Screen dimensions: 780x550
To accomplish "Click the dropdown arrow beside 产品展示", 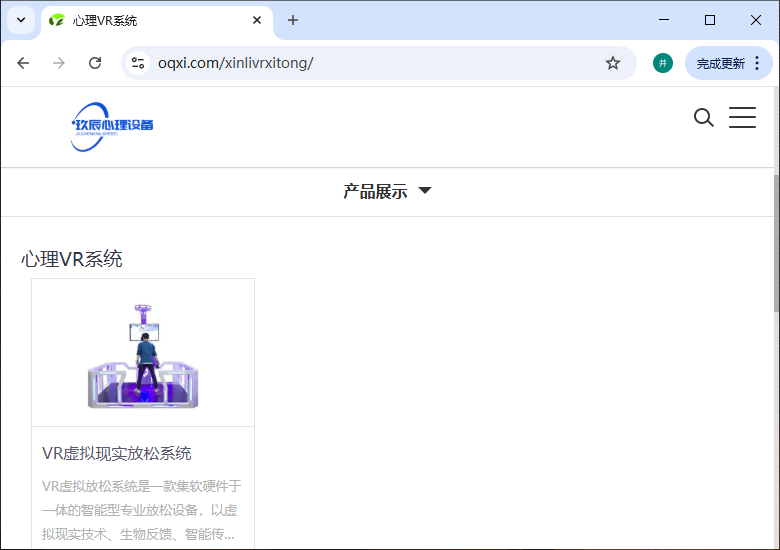I will pyautogui.click(x=425, y=190).
